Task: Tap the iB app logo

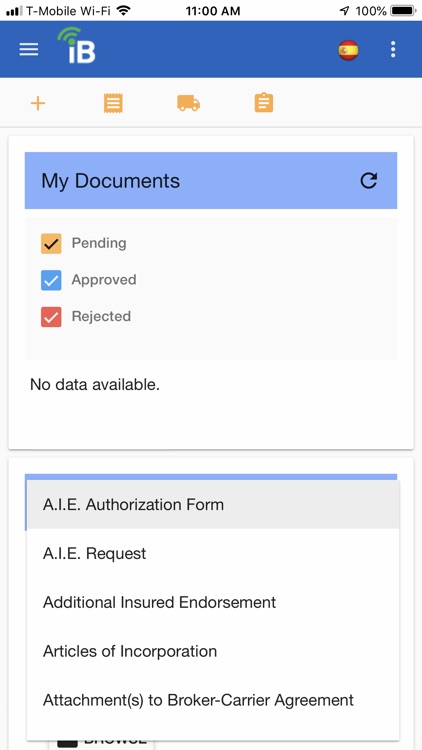Action: pyautogui.click(x=77, y=45)
